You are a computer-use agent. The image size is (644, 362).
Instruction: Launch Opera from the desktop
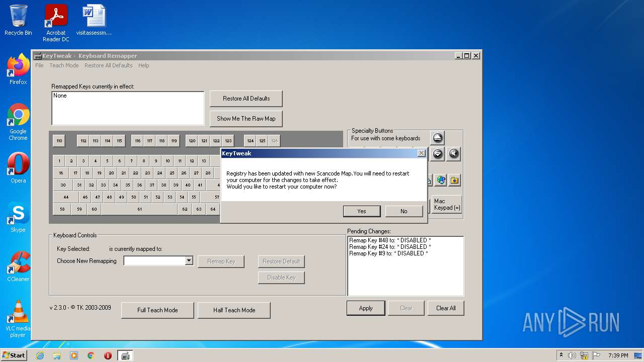(x=18, y=168)
